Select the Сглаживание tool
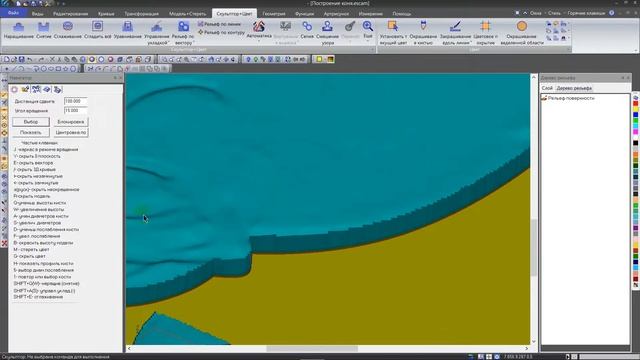Image resolution: width=640 pixels, height=360 pixels. [x=68, y=30]
